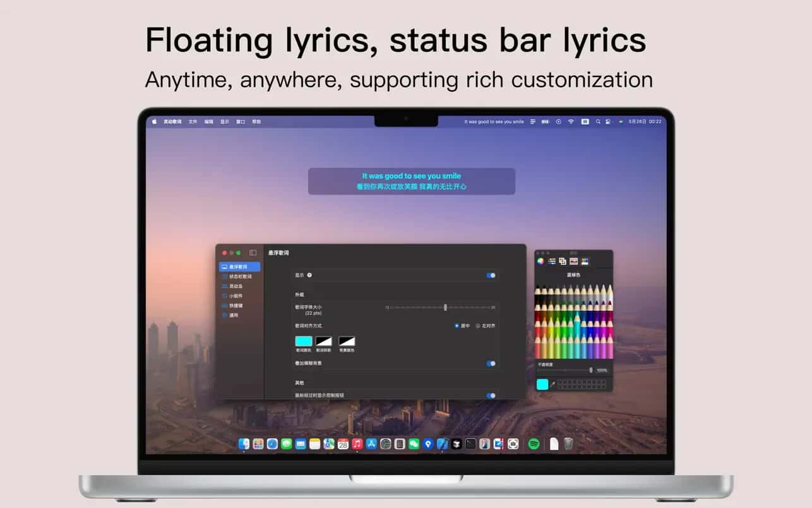Open the 状态栏歌词 sidebar section

pos(239,277)
